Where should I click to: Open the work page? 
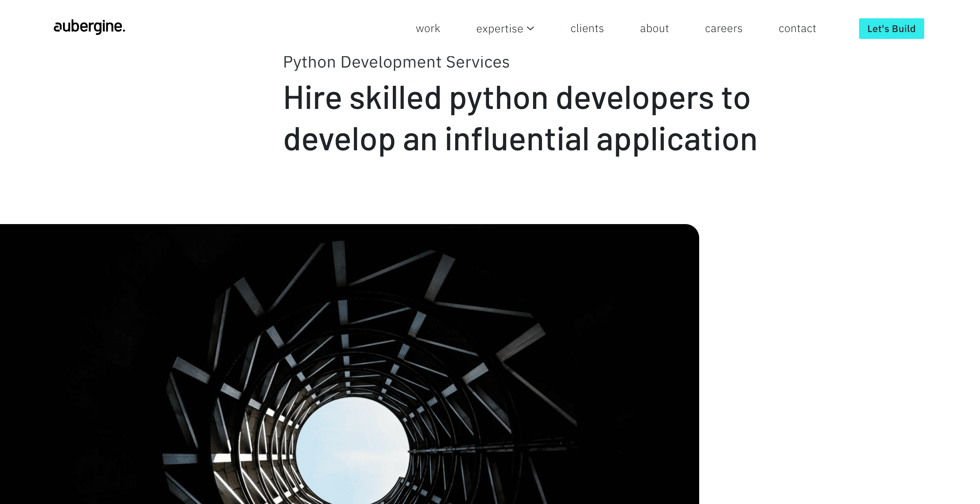428,29
